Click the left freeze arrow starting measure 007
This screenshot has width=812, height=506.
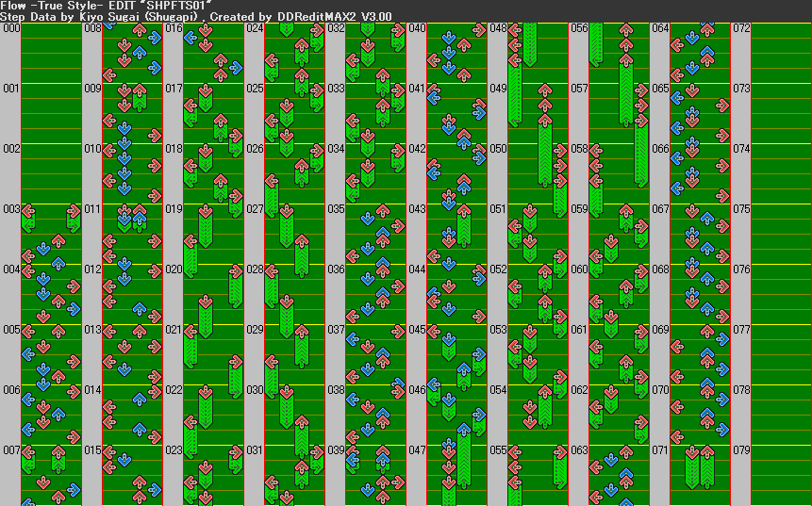(x=28, y=460)
